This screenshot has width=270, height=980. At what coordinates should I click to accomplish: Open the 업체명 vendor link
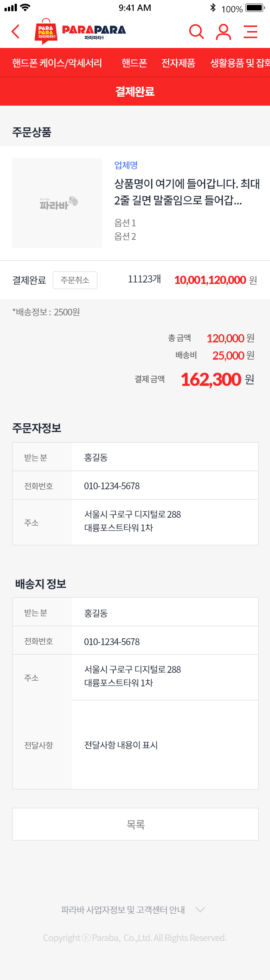[x=126, y=165]
